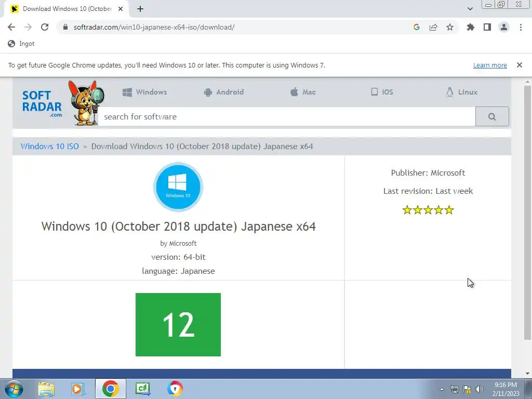Viewport: 532px width, 399px height.
Task: Open the keyhole browser icon in taskbar
Action: (175, 389)
